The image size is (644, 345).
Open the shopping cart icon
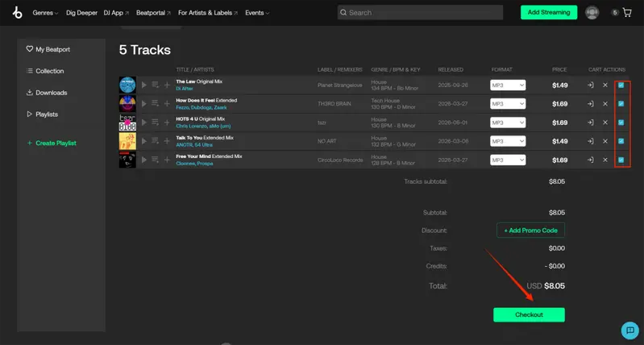point(627,12)
